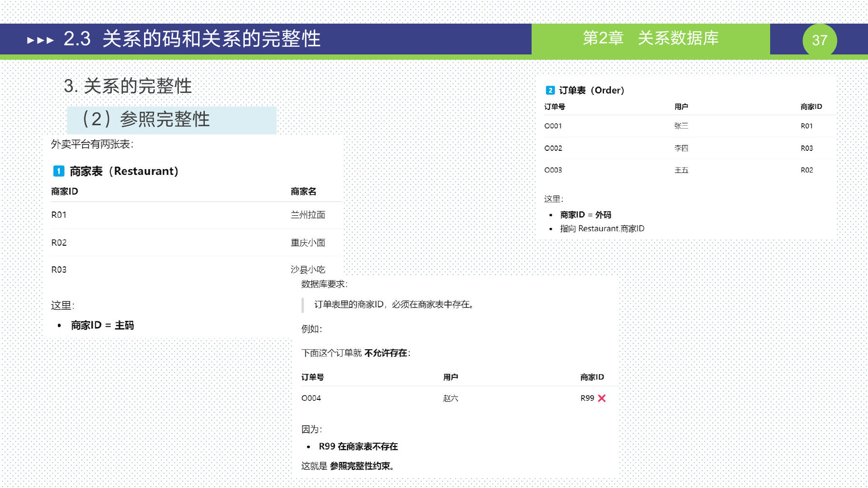Click the bullet text R99 在商家表不存在

click(358, 447)
